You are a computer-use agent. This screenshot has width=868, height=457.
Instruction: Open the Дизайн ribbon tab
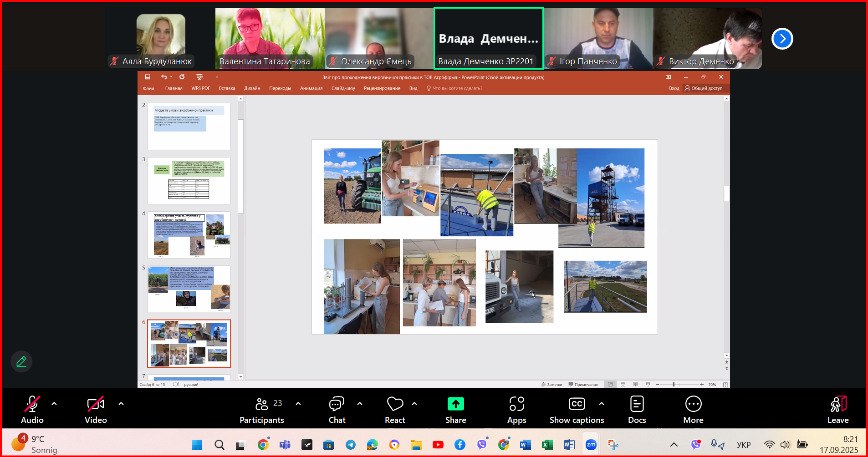[x=252, y=88]
